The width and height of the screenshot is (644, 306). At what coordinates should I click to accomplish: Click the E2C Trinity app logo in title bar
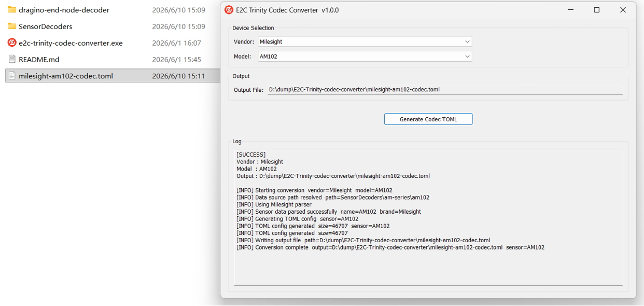point(229,10)
